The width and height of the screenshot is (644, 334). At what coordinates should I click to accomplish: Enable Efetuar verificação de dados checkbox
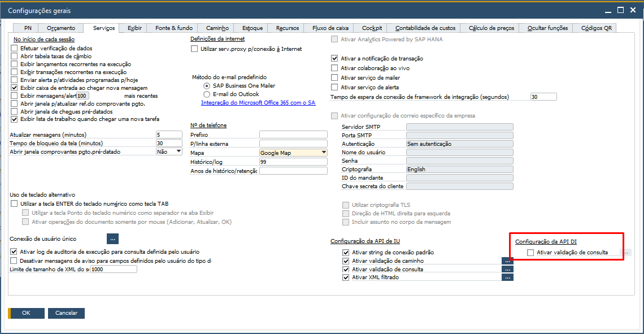[x=14, y=49]
